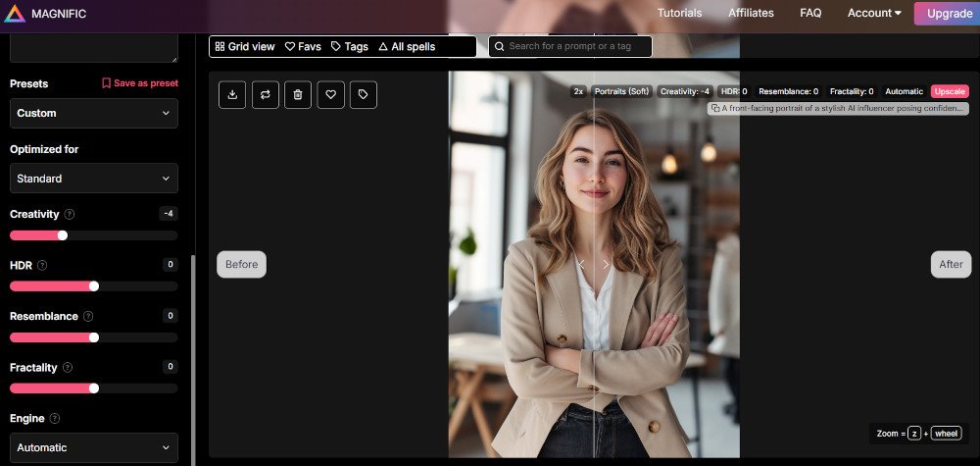Open the Engine Automatic dropdown
This screenshot has width=980, height=466.
[x=94, y=447]
